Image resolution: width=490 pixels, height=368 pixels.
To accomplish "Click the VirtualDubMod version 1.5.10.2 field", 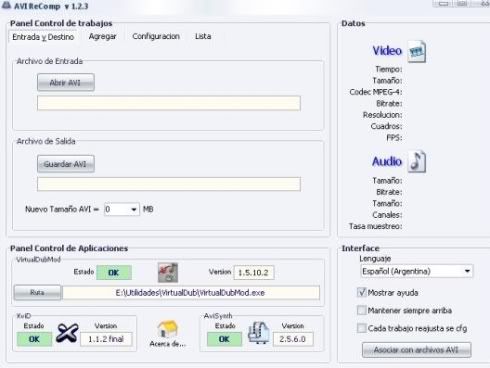I will pos(254,272).
